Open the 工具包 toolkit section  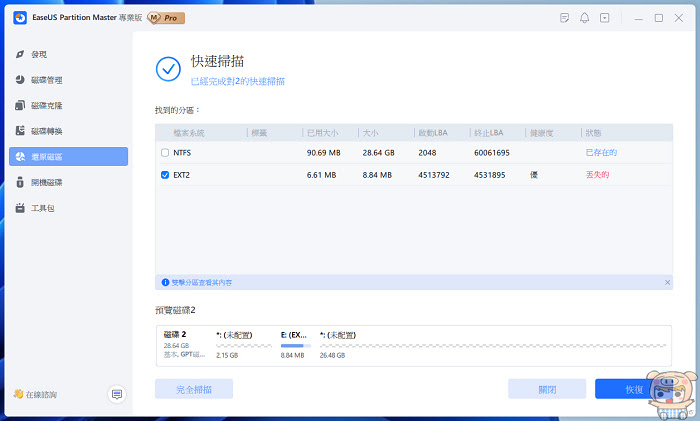coord(68,208)
